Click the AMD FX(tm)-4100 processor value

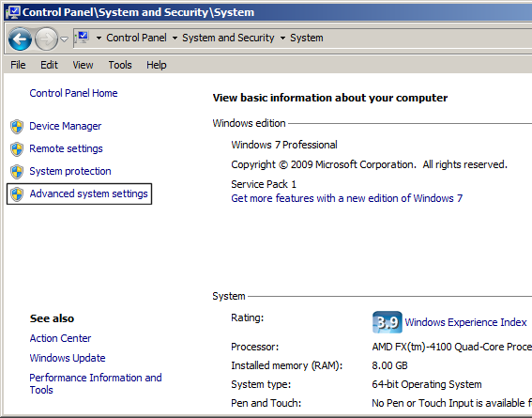pyautogui.click(x=452, y=347)
